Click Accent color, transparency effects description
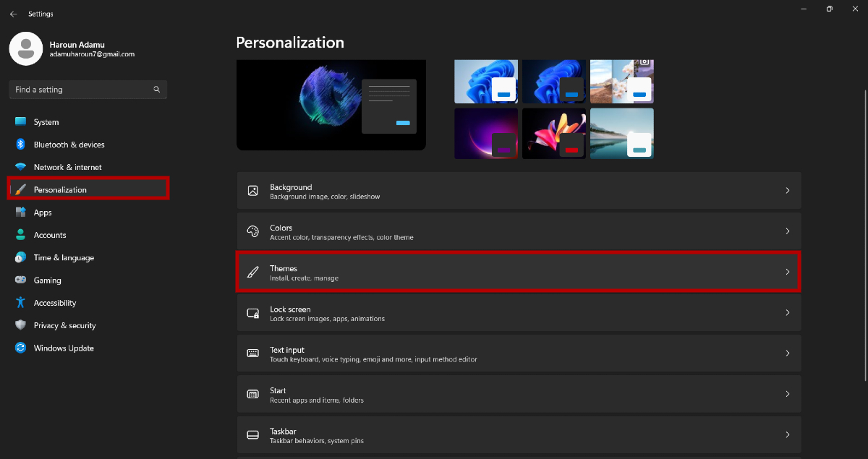This screenshot has height=459, width=868. [341, 238]
